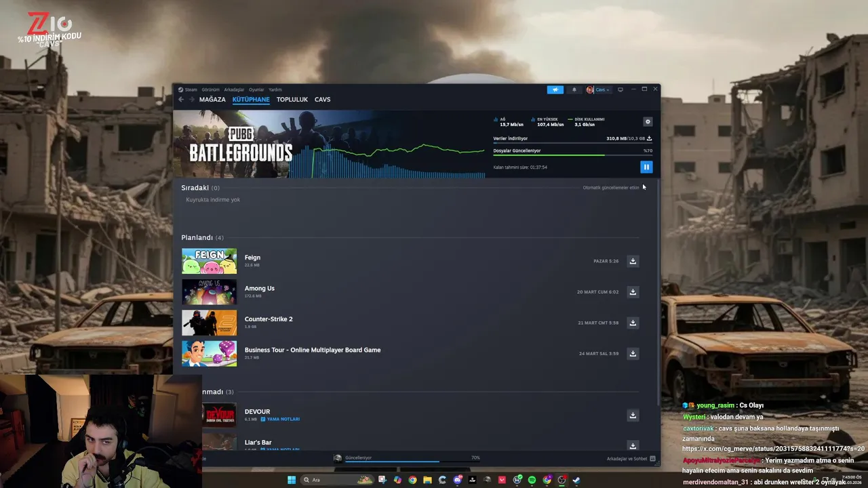This screenshot has width=868, height=488.
Task: Select the Feign title text
Action: click(252, 258)
